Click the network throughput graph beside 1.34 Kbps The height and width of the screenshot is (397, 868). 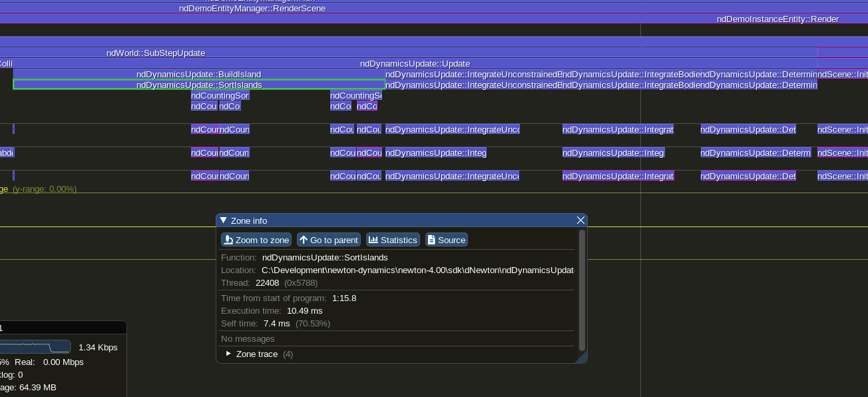click(35, 347)
